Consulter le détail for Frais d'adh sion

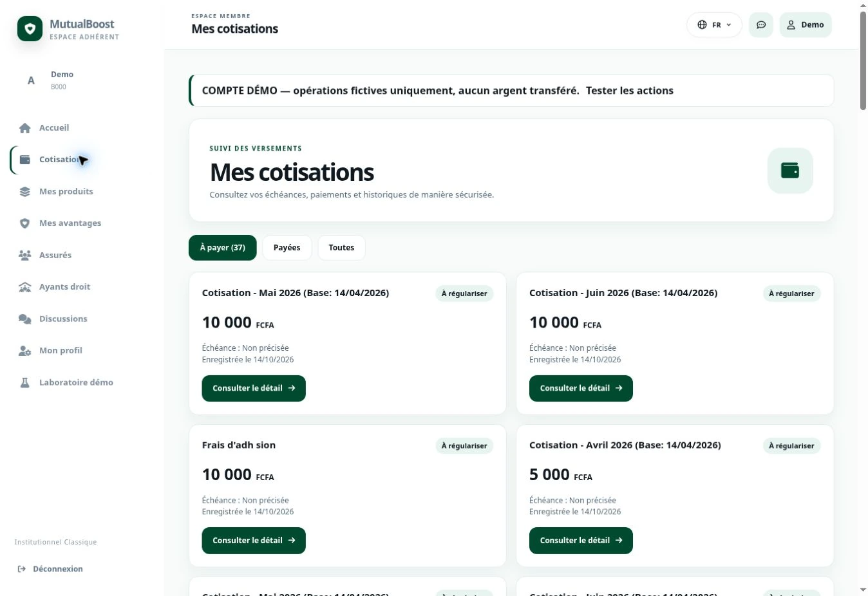(x=254, y=541)
